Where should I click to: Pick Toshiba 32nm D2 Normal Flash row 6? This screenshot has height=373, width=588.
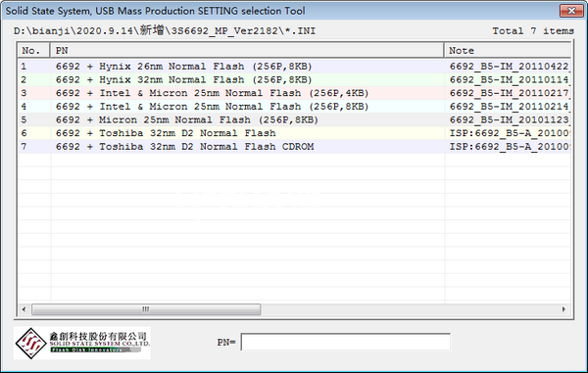point(294,133)
